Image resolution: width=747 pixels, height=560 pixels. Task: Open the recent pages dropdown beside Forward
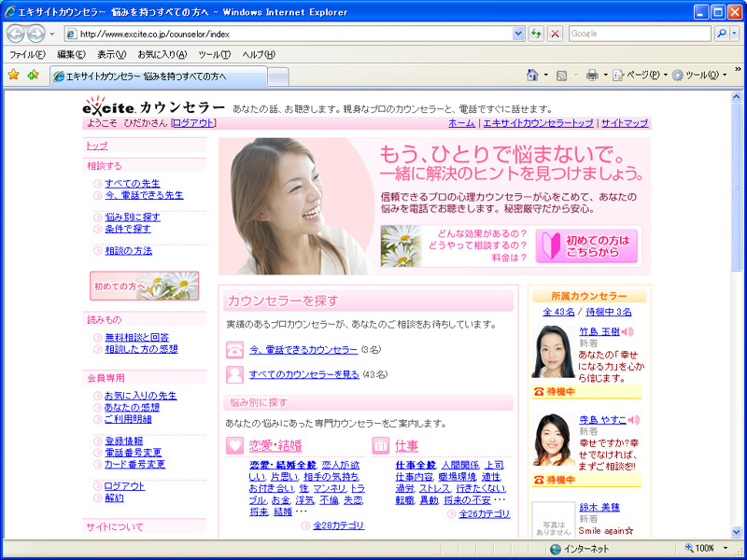tap(52, 35)
